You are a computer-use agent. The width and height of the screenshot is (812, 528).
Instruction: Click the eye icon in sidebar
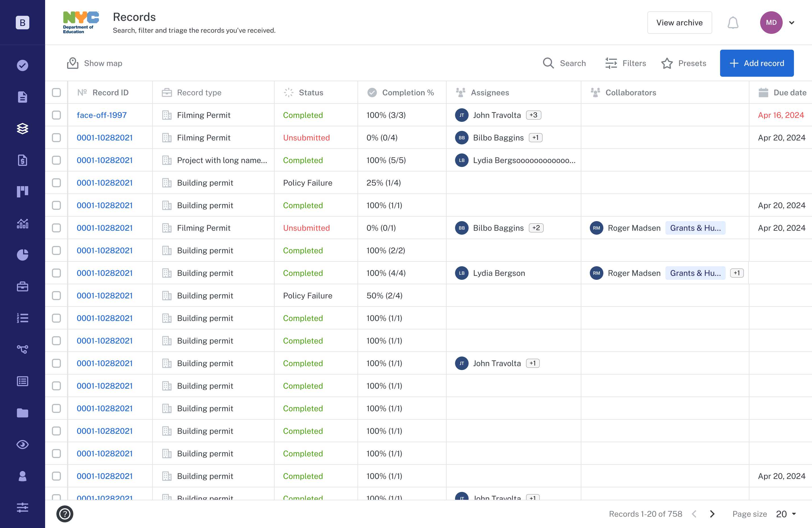(23, 445)
